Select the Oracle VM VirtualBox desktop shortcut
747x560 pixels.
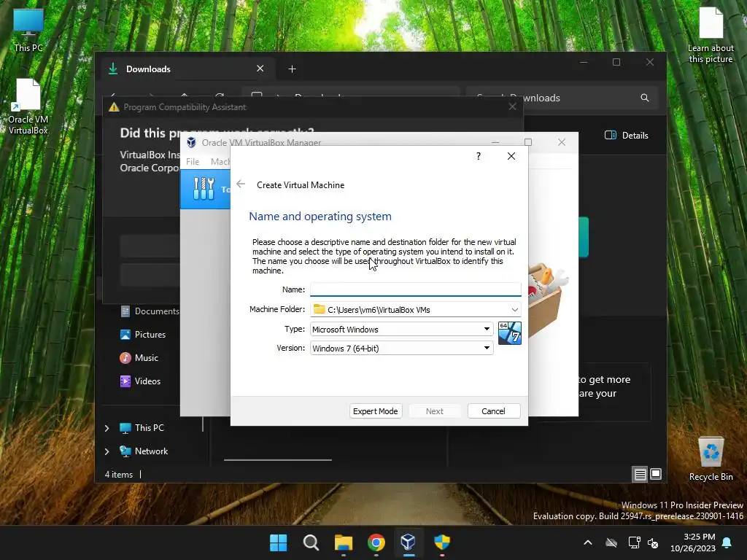pyautogui.click(x=28, y=106)
